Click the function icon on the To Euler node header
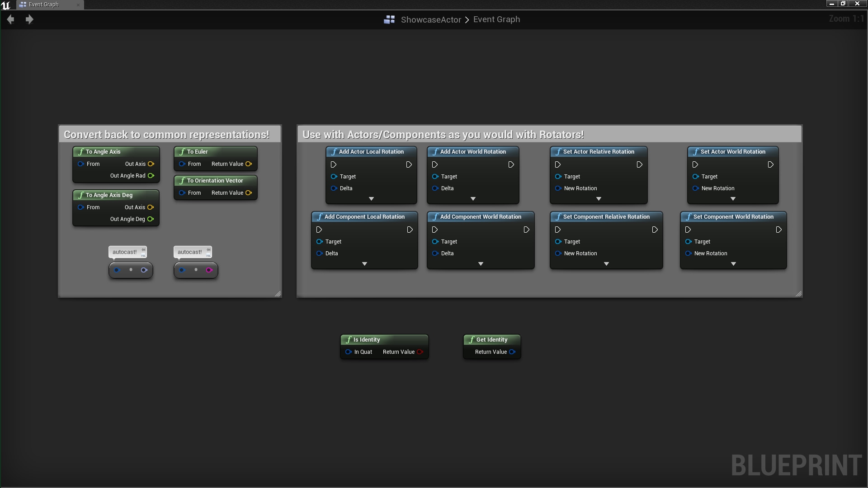This screenshot has width=868, height=488. (183, 152)
